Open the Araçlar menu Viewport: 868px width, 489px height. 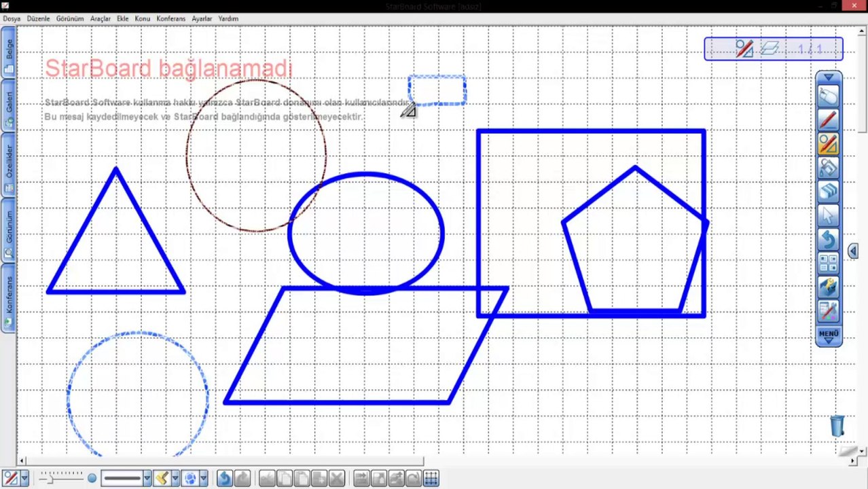(x=101, y=18)
